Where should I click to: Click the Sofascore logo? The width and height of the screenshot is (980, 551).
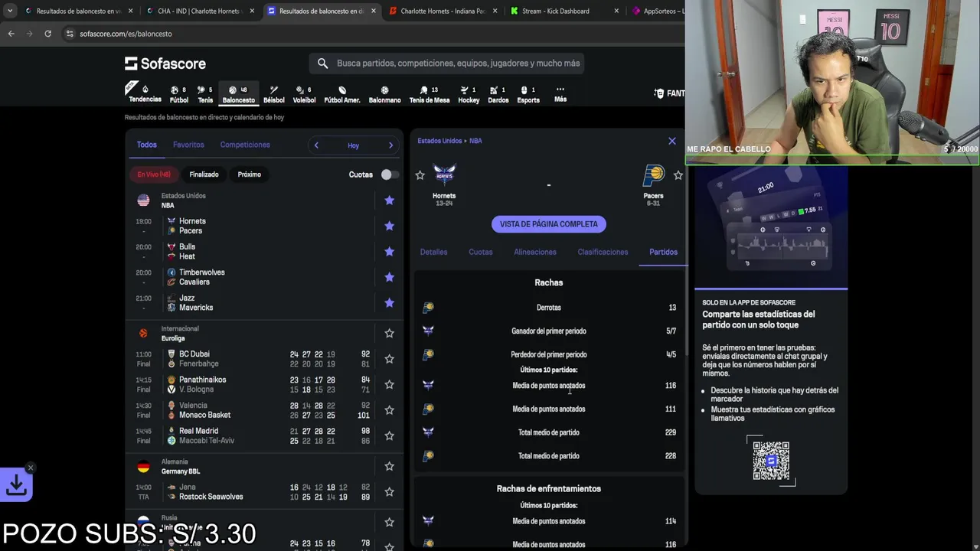tap(165, 64)
